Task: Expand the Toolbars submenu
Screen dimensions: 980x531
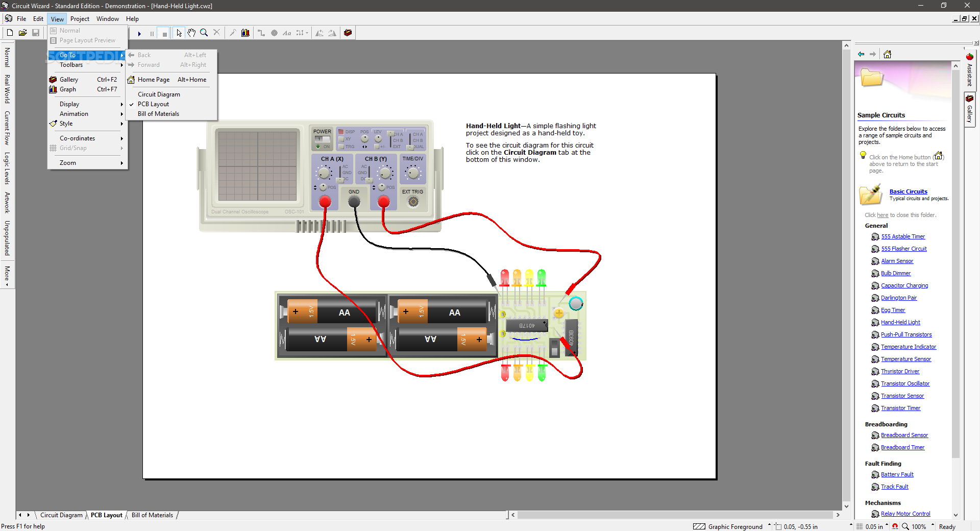Action: (x=87, y=65)
